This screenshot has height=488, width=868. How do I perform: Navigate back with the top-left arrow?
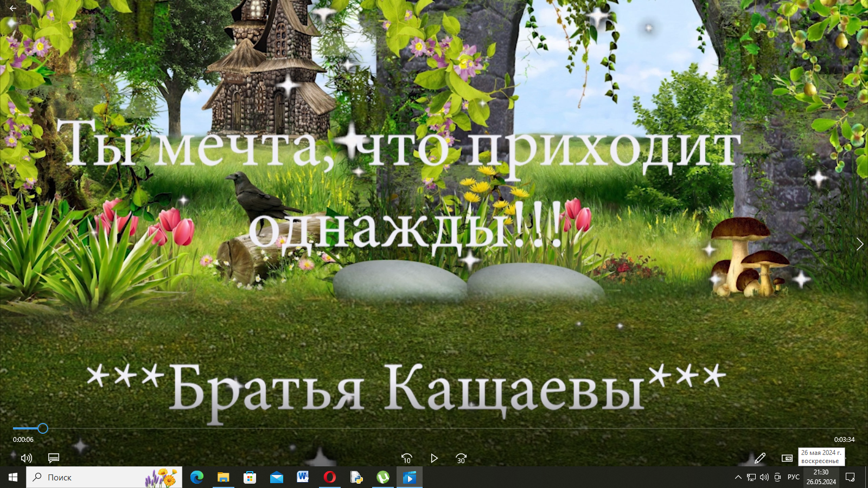[x=12, y=8]
